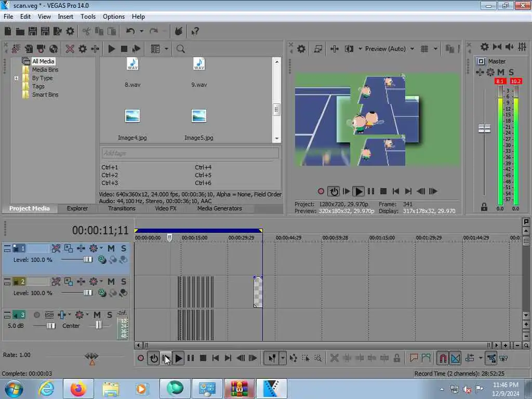Click Pause in the video preview window
532x399 pixels.
tap(371, 191)
